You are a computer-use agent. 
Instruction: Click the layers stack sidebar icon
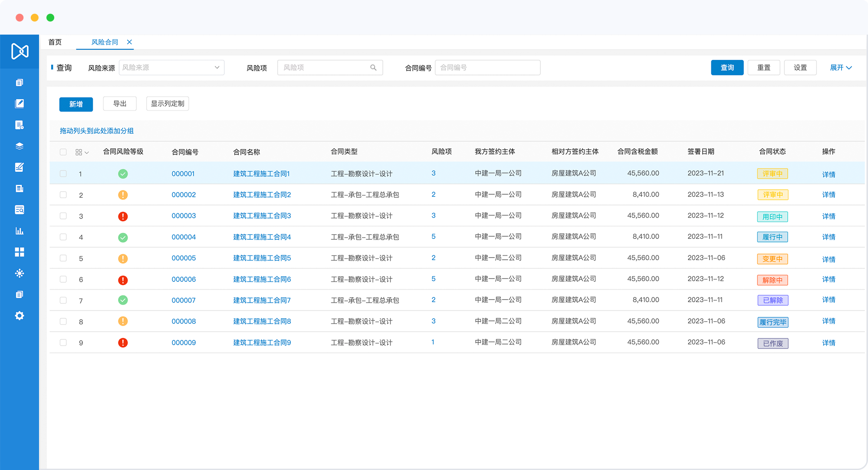coord(20,146)
